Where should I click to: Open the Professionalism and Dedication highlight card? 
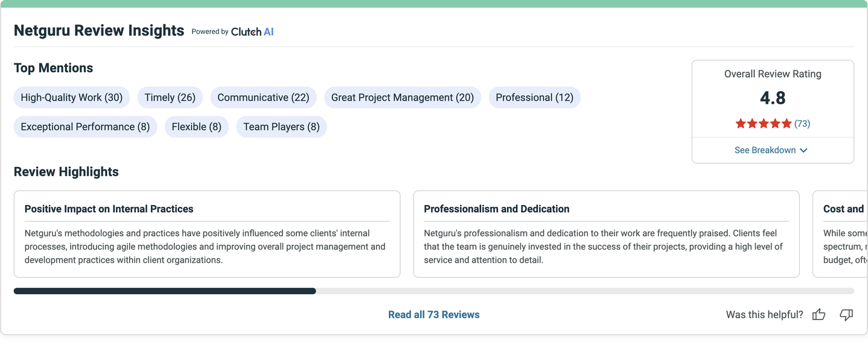click(607, 234)
